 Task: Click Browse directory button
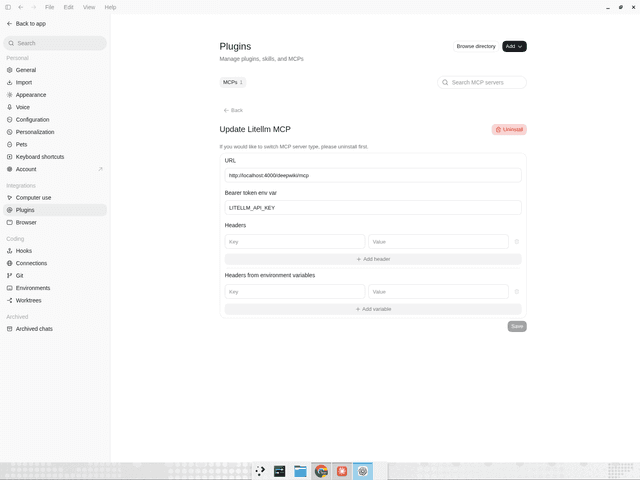[x=476, y=47]
